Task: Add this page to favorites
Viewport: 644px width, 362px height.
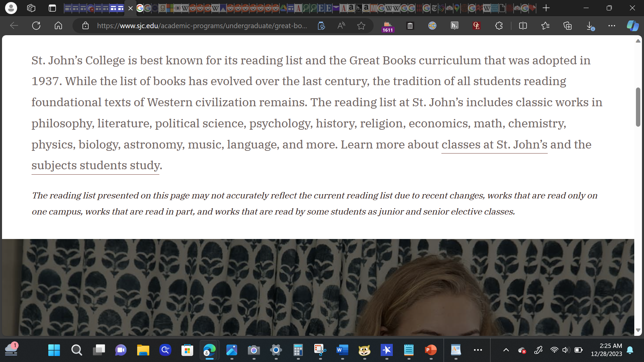Action: (361, 25)
